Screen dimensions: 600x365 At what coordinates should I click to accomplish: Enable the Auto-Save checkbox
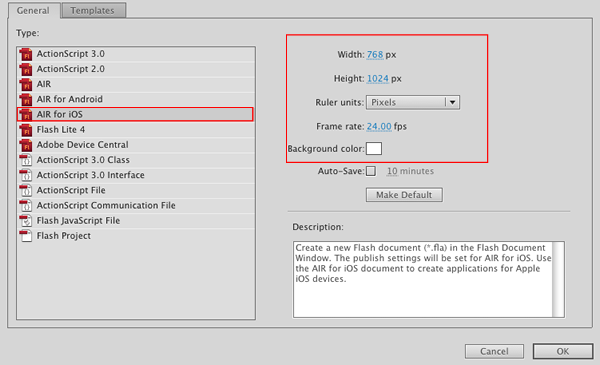[371, 171]
